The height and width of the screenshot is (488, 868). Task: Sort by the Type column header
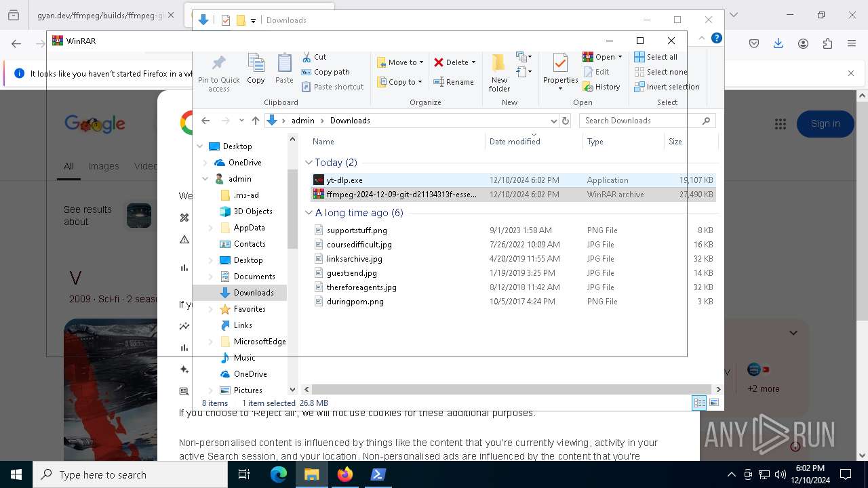tap(624, 142)
